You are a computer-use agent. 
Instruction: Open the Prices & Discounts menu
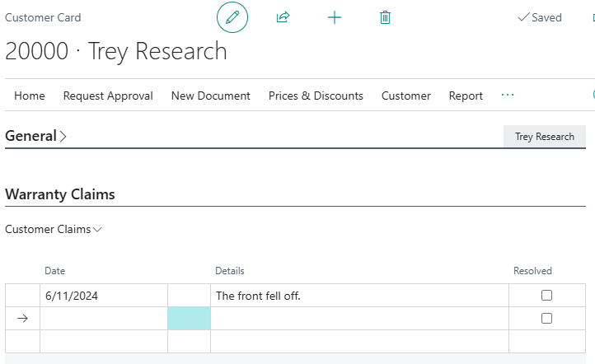tap(316, 96)
